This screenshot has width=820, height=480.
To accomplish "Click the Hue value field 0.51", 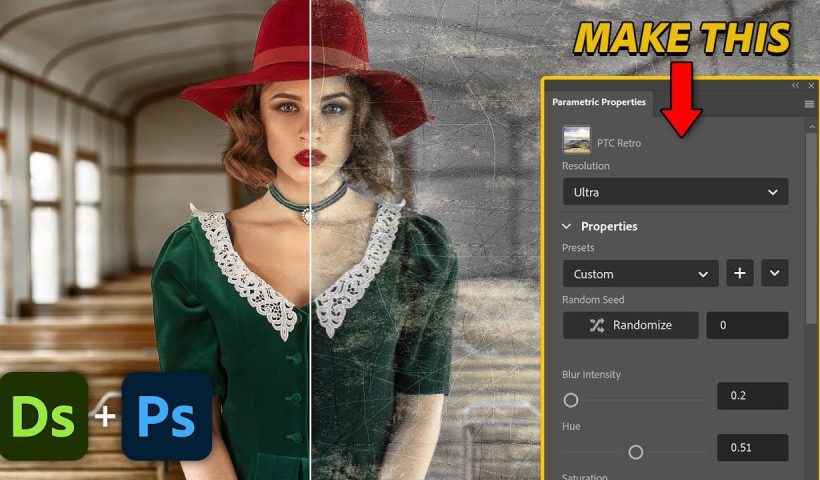I will (x=752, y=448).
